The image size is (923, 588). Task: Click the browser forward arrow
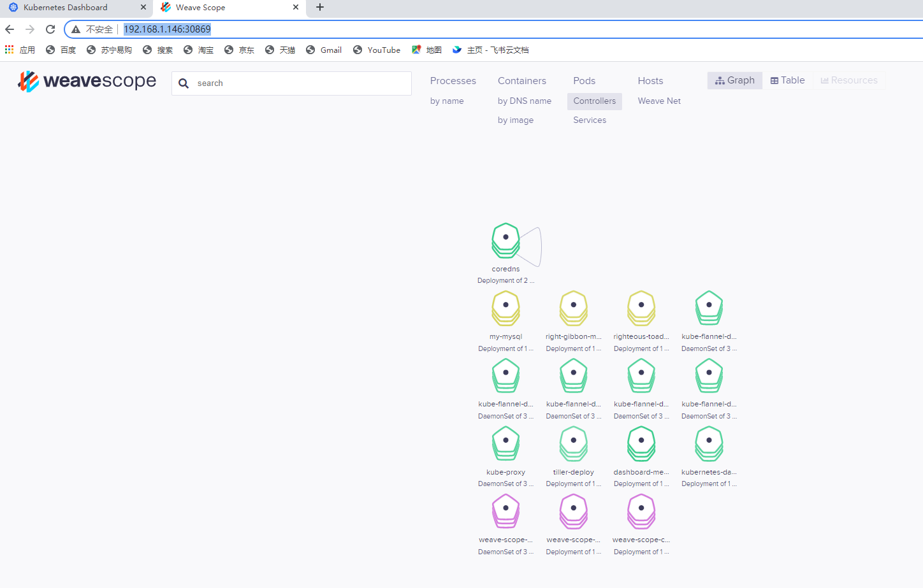pyautogui.click(x=30, y=29)
